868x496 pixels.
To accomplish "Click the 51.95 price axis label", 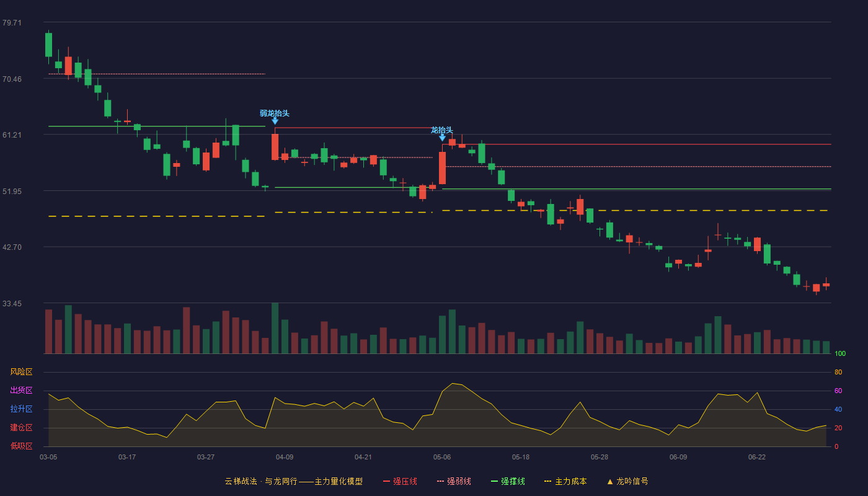I will (12, 192).
